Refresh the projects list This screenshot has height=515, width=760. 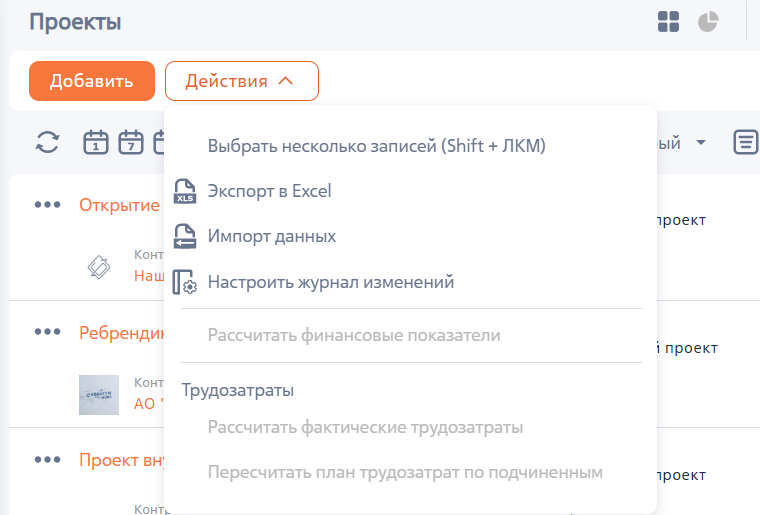[x=48, y=142]
